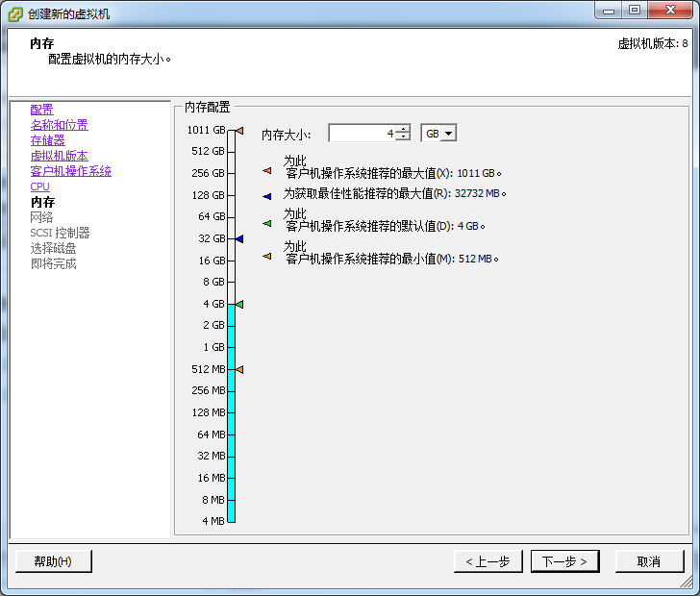Click the 帮助(H) button
Viewport: 700px width, 596px height.
(x=54, y=561)
